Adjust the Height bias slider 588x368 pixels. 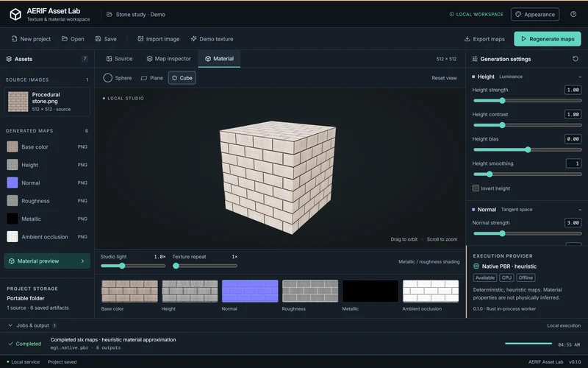point(528,150)
